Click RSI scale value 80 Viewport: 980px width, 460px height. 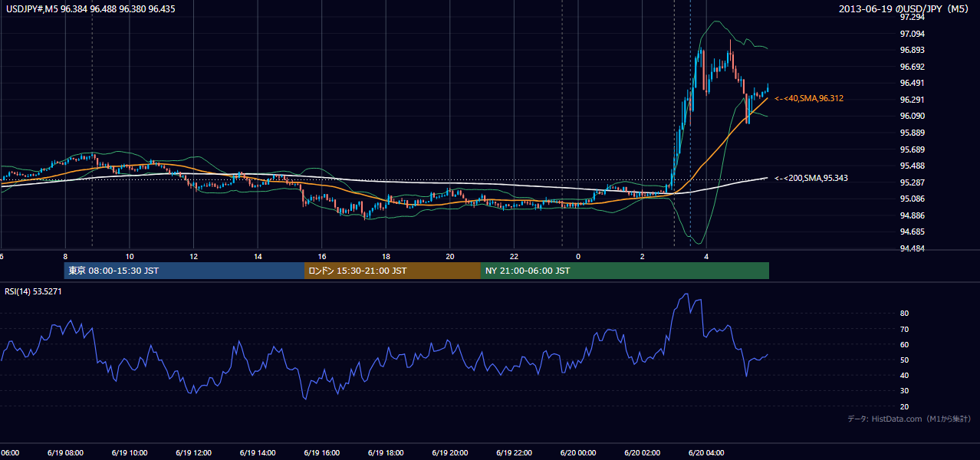904,314
